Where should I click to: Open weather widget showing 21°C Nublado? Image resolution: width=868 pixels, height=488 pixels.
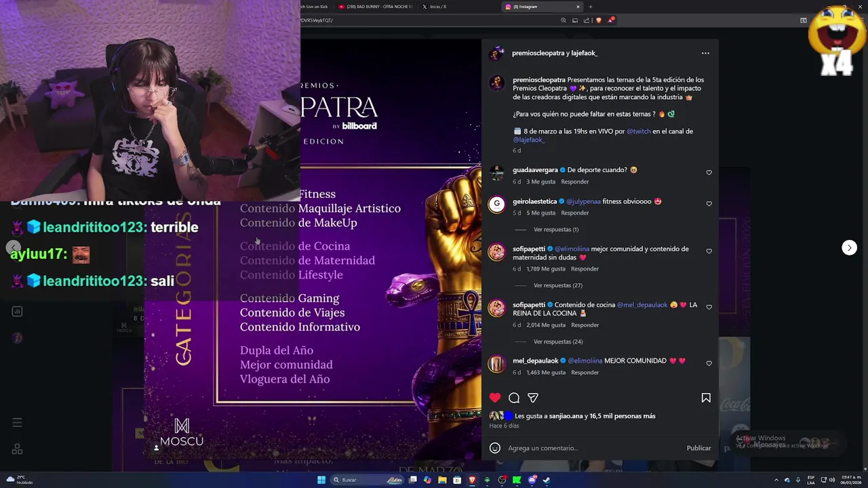pyautogui.click(x=18, y=480)
